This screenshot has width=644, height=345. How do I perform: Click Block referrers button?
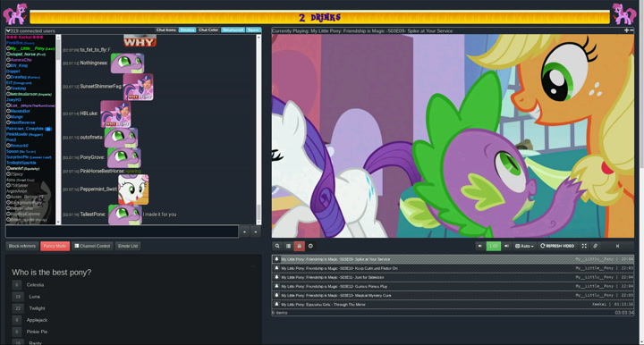pos(22,246)
